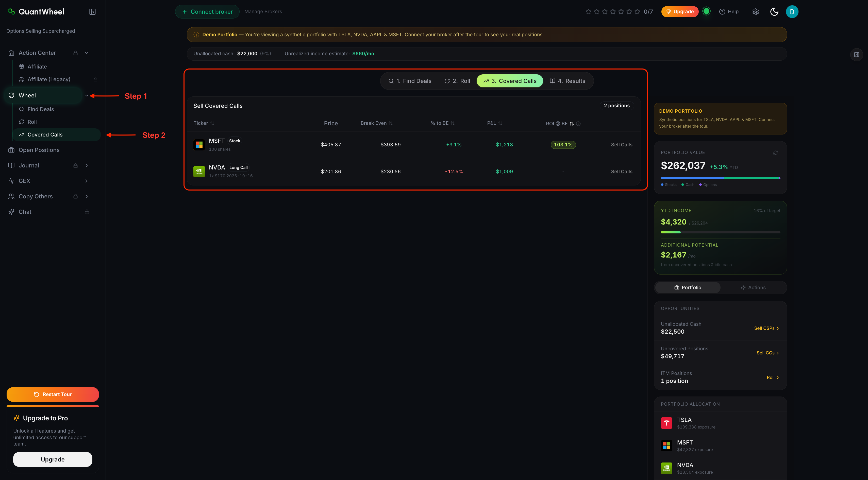Click the Action Center lock icon

pos(75,53)
